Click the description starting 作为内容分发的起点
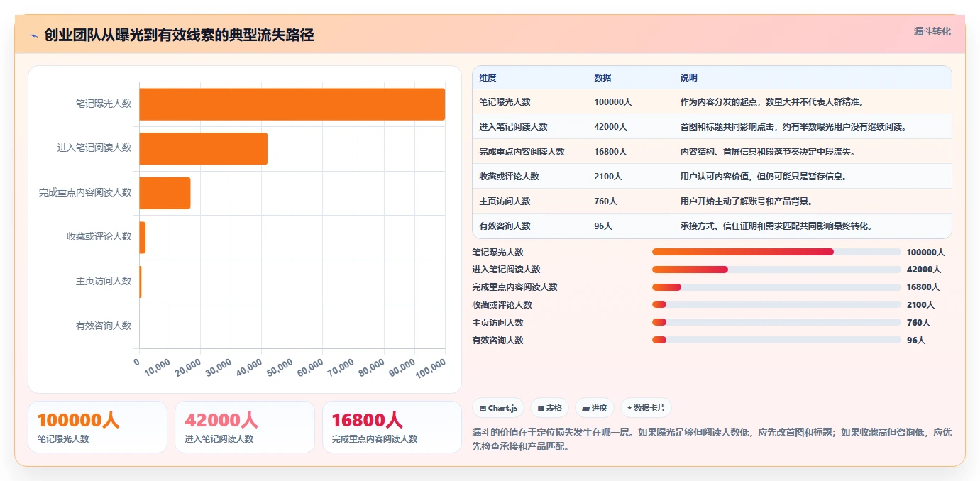Screen dimensions: 980x481 coord(772,102)
